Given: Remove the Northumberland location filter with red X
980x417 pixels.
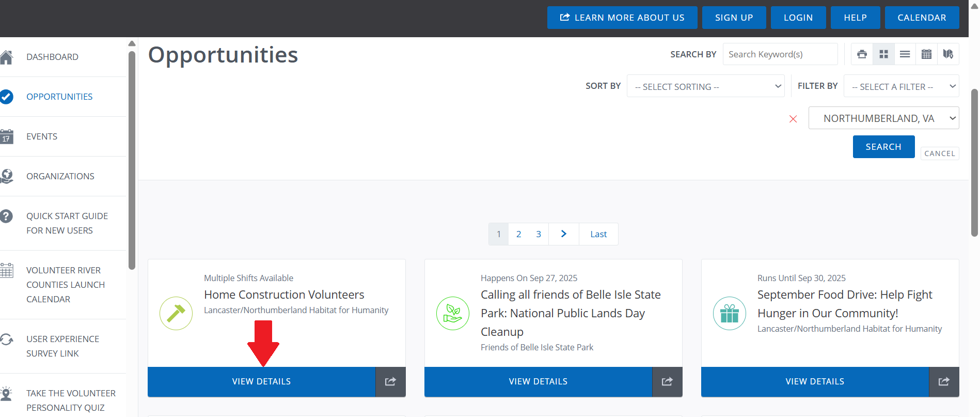Looking at the screenshot, I should pos(793,119).
